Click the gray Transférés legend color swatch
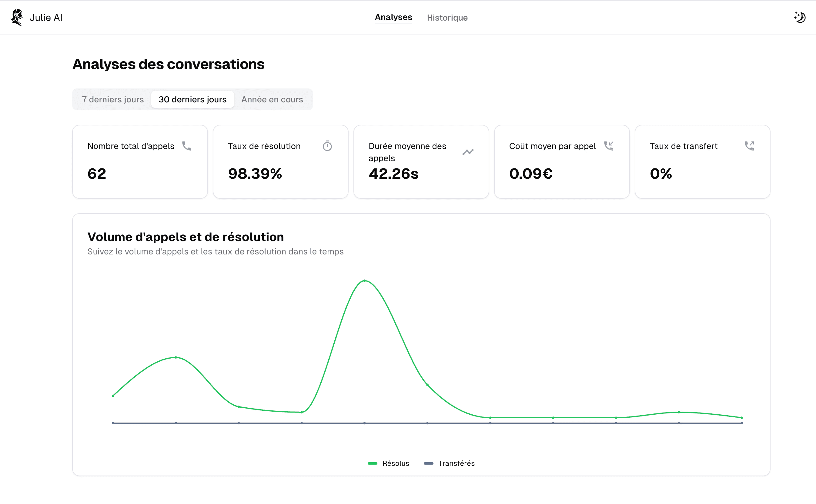 click(428, 463)
